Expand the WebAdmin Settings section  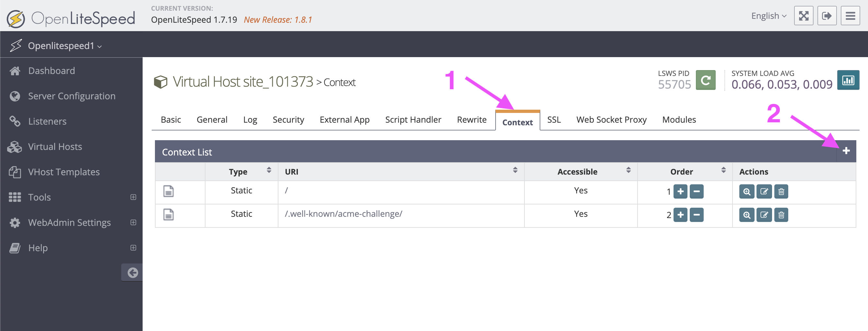(x=133, y=222)
